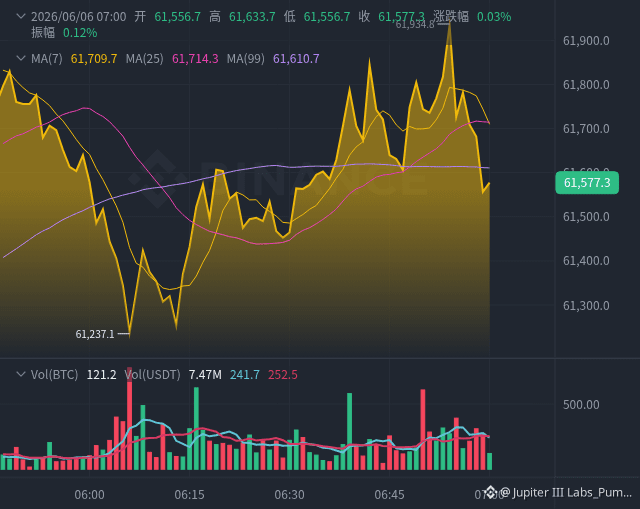The height and width of the screenshot is (509, 640).
Task: Click the change percentage 0.03%
Action: pyautogui.click(x=494, y=17)
